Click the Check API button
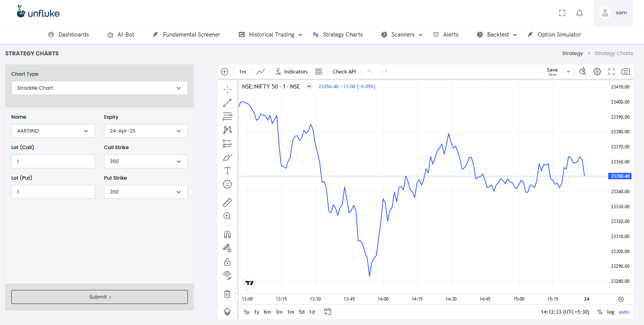This screenshot has height=325, width=644. point(344,72)
